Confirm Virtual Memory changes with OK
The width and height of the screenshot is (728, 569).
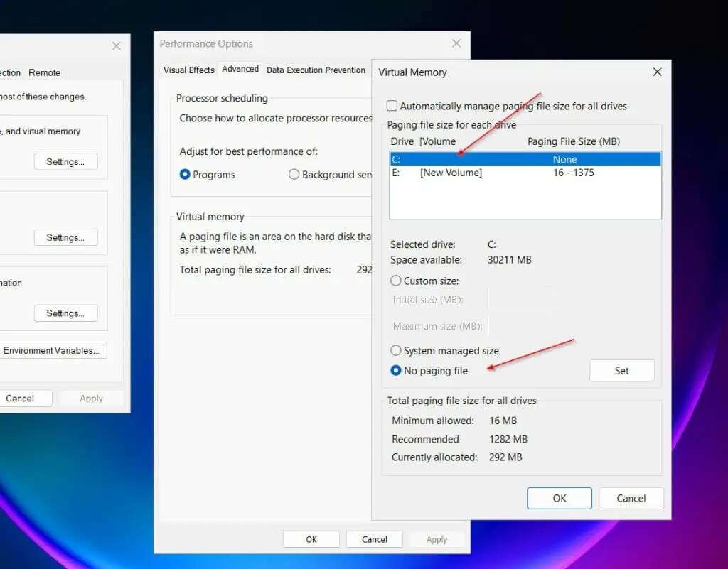point(559,498)
